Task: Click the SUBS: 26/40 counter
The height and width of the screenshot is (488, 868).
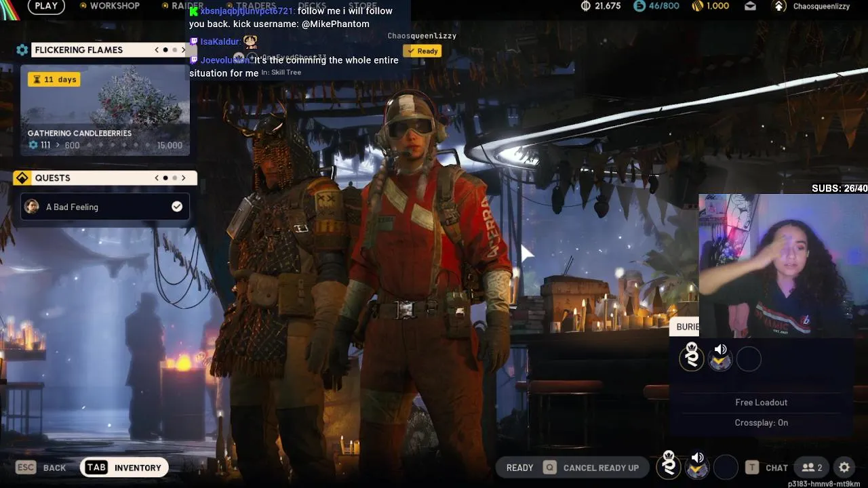Action: pyautogui.click(x=840, y=188)
